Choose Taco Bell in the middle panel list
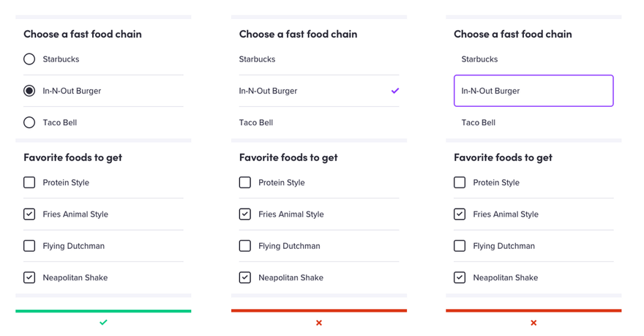Image resolution: width=644 pixels, height=336 pixels. click(256, 122)
